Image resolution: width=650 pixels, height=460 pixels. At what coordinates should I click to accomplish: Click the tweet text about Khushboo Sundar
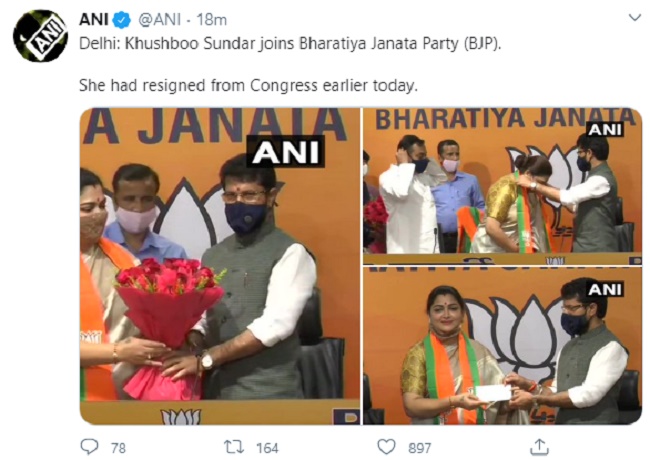(x=290, y=44)
